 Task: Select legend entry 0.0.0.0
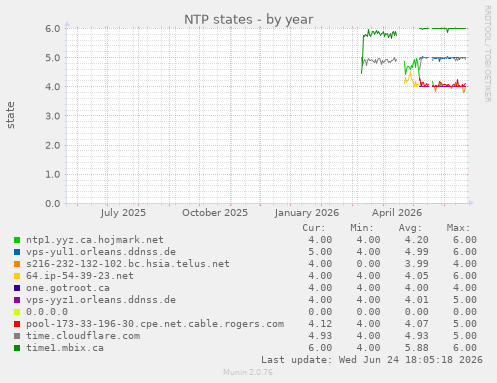47,312
